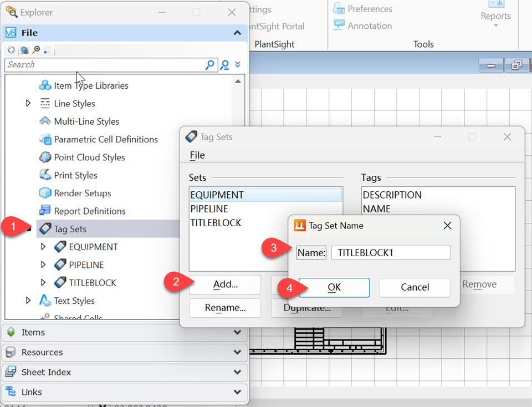Open Preferences in the Tools ribbon group

362,9
